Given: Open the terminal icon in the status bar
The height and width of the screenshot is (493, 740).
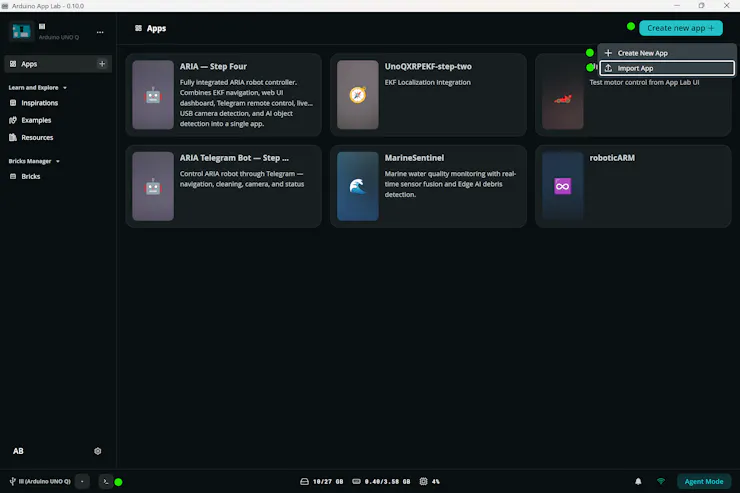Looking at the screenshot, I should (x=106, y=481).
